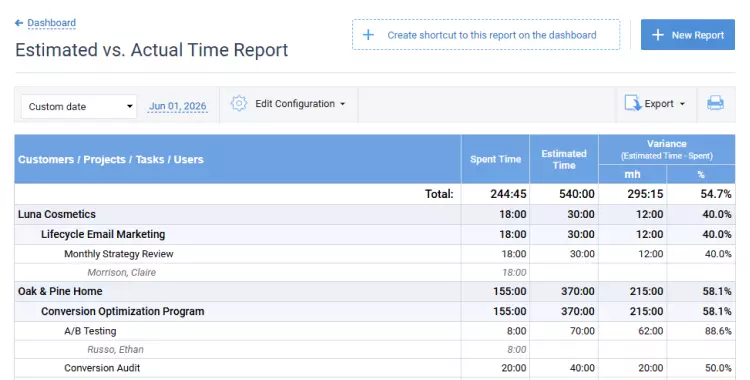
Task: Create a New Report
Action: pyautogui.click(x=688, y=34)
